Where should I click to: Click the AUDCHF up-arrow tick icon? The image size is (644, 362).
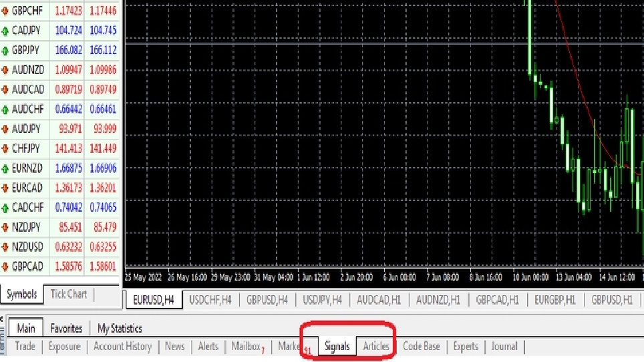click(x=5, y=110)
